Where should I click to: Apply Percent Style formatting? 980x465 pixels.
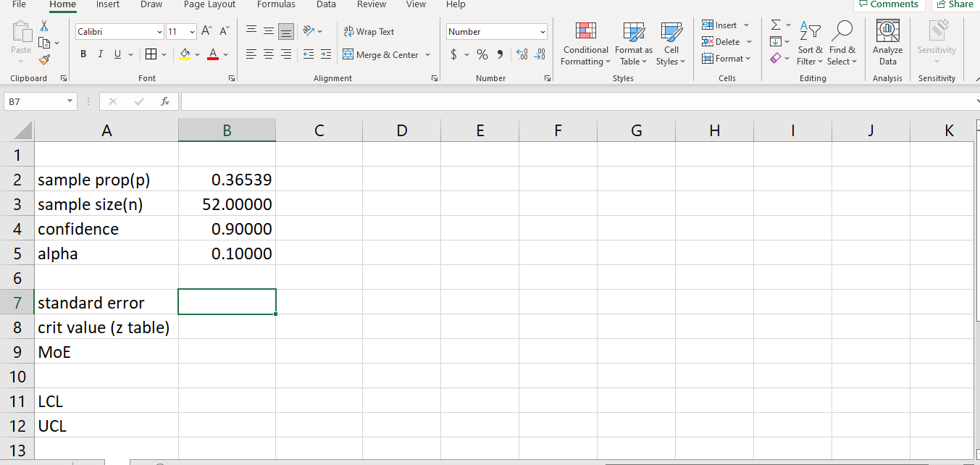(x=484, y=54)
